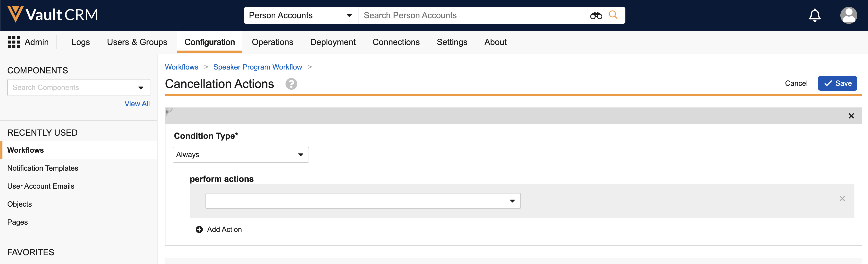The height and width of the screenshot is (264, 868).
Task: Click the orange search magnifier icon
Action: 613,15
